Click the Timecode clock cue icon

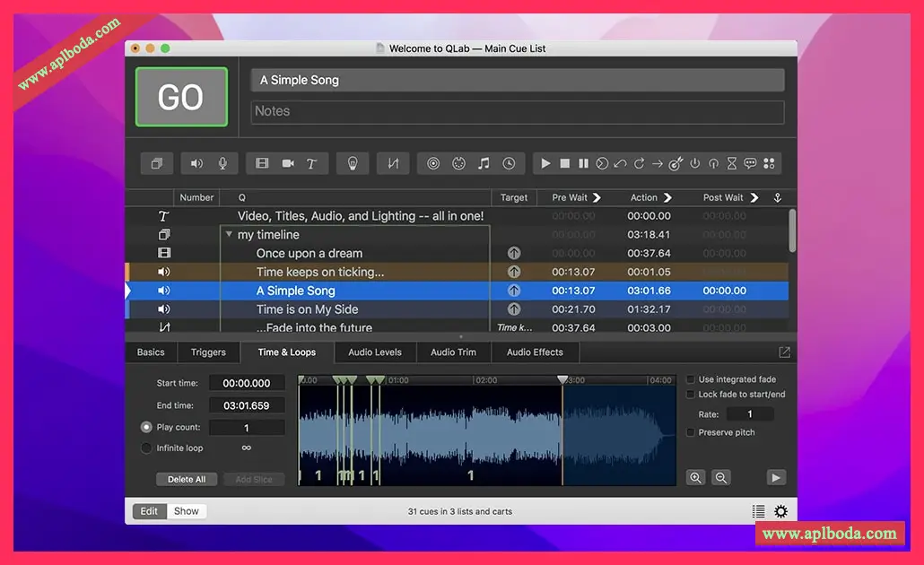509,163
